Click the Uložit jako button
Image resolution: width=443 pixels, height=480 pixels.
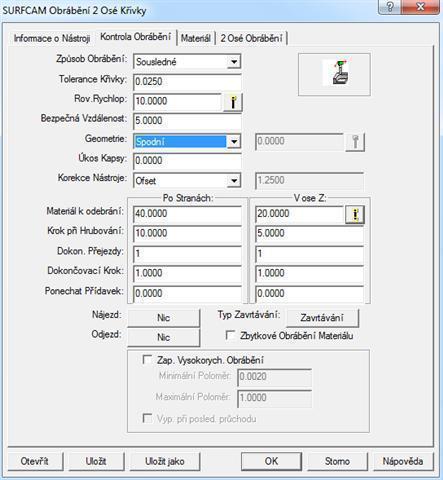pyautogui.click(x=165, y=461)
